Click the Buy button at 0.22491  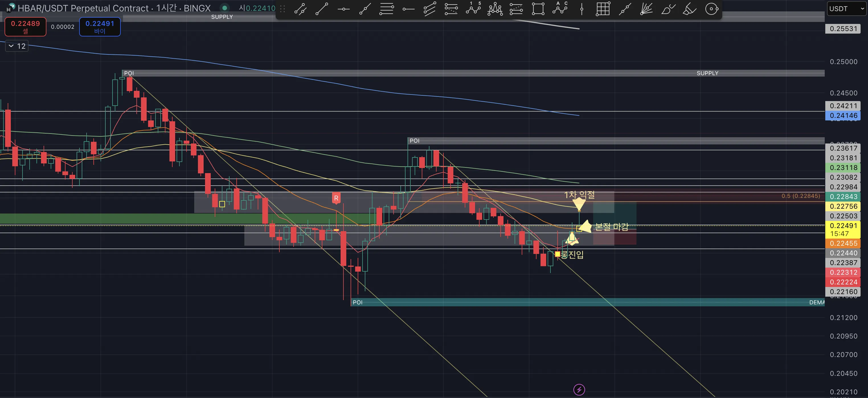[100, 26]
